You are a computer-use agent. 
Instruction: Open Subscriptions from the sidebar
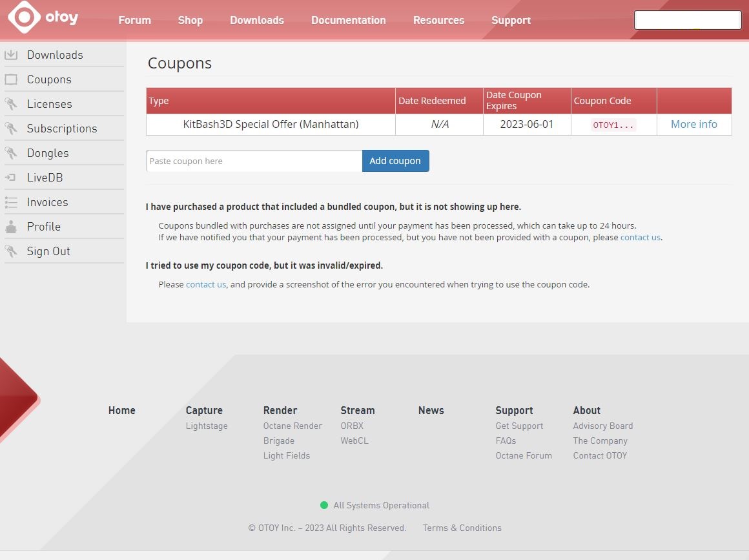(x=62, y=129)
